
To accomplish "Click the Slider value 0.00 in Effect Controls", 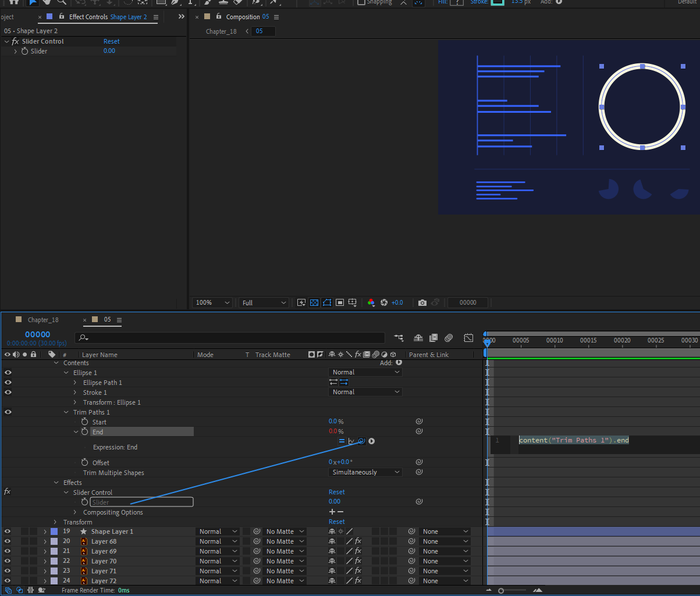I will pos(109,51).
